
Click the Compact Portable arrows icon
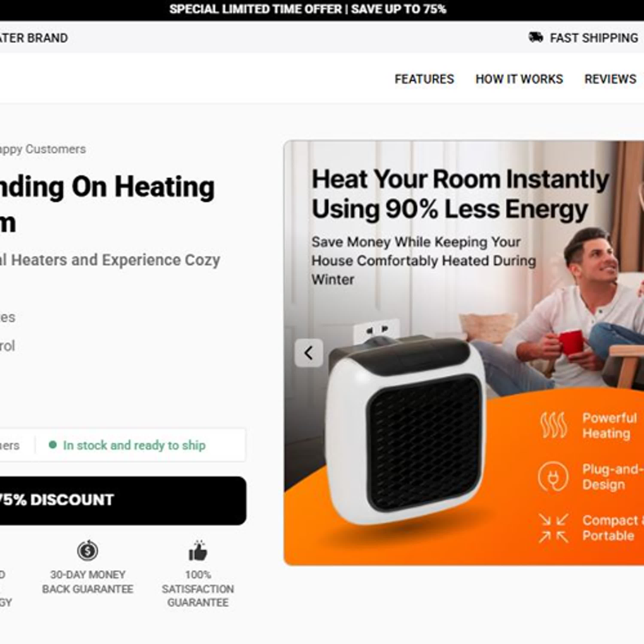pos(553,528)
